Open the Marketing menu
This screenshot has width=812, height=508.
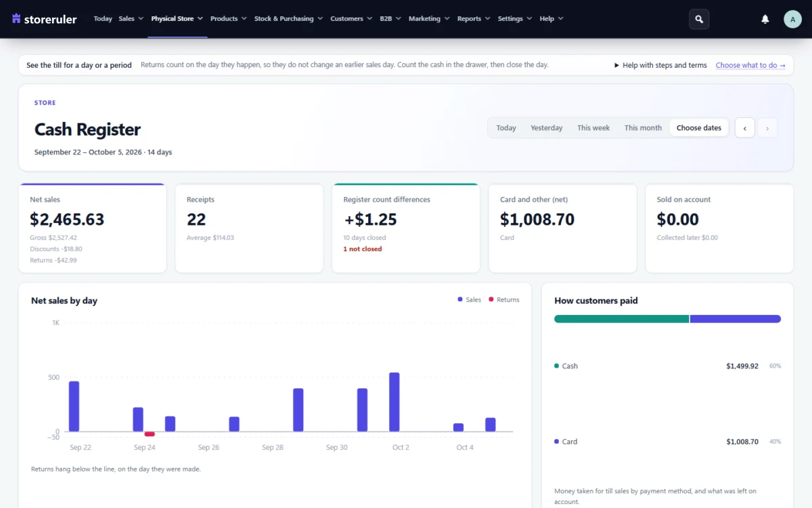click(x=429, y=19)
